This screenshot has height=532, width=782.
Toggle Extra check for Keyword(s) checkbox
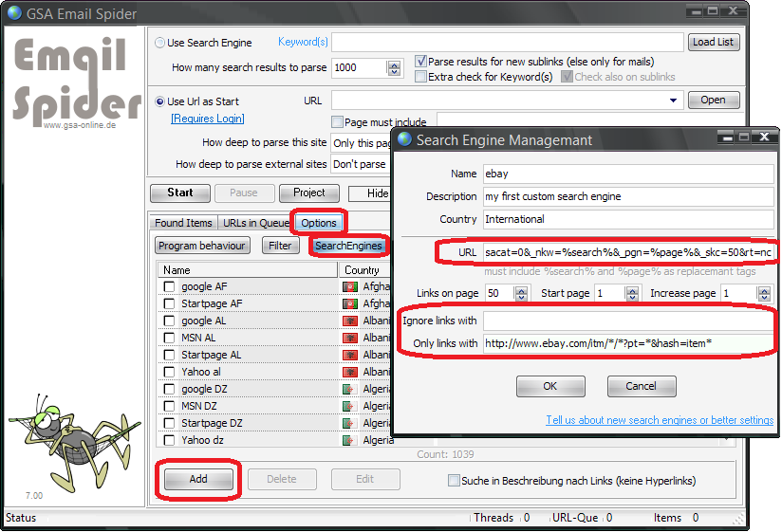coord(420,77)
